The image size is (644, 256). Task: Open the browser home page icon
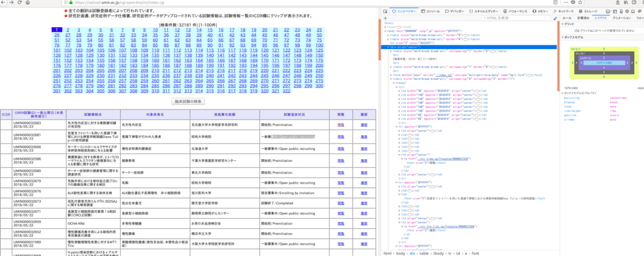point(28,2)
